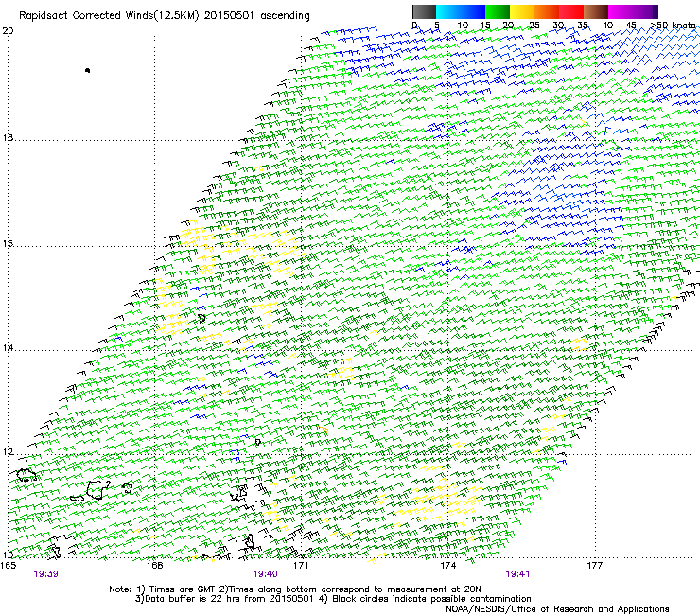Click the "20" latitude label on the left axis
700x615 pixels.
(x=8, y=31)
